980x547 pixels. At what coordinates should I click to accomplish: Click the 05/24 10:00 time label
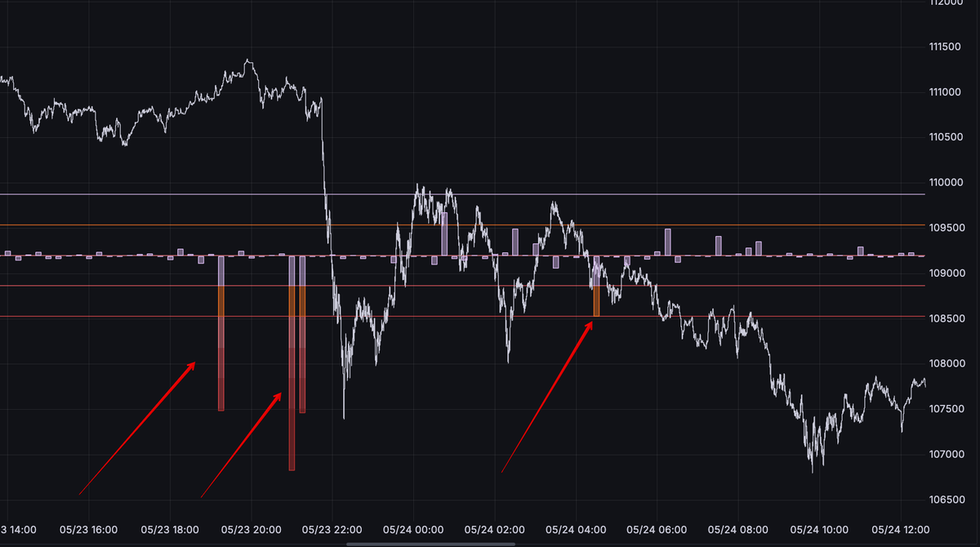[817, 530]
